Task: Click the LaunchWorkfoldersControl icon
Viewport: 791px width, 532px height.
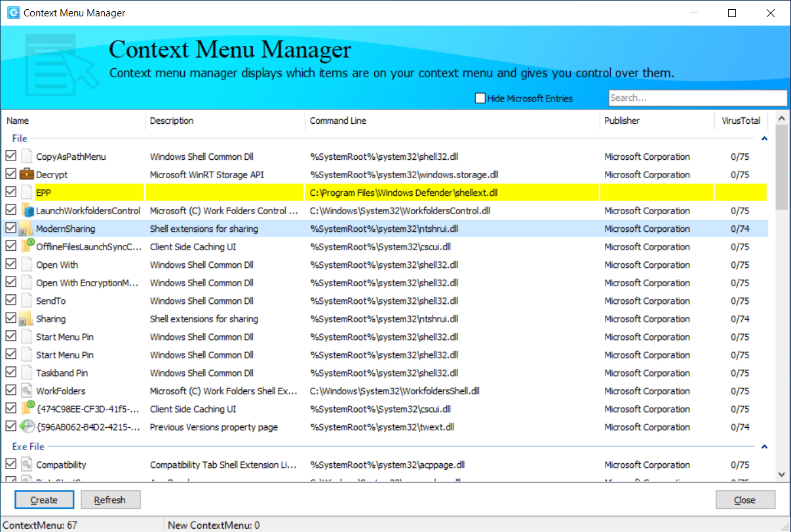Action: 27,211
